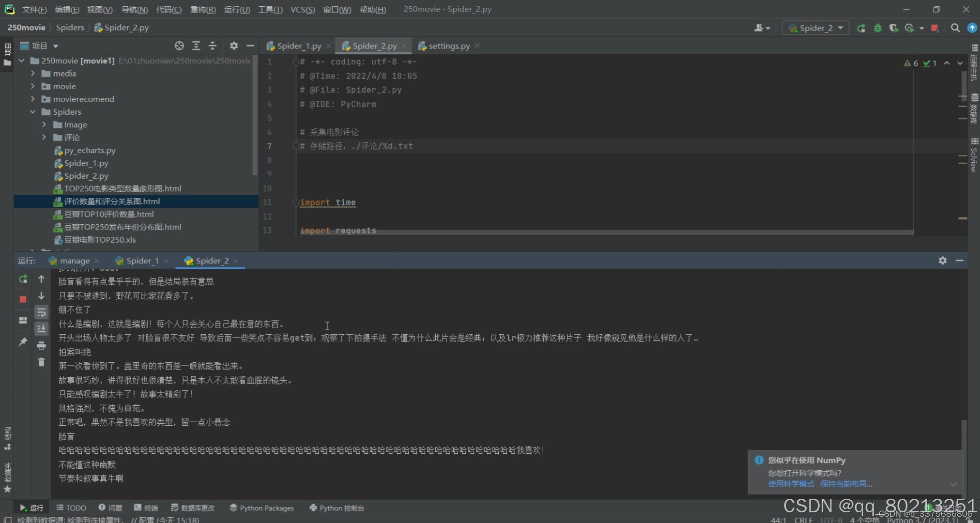Stop the running process with red square
Screen dimensions: 980x523
[x=23, y=300]
